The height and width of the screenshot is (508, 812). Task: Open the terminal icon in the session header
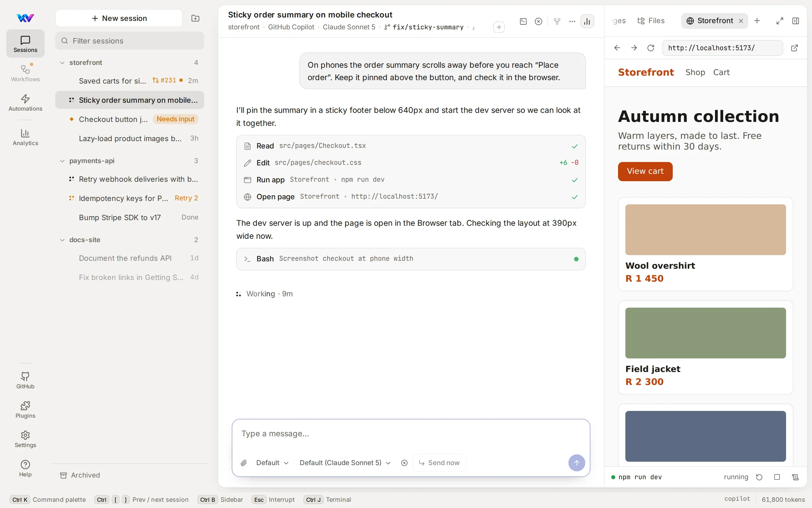523,21
